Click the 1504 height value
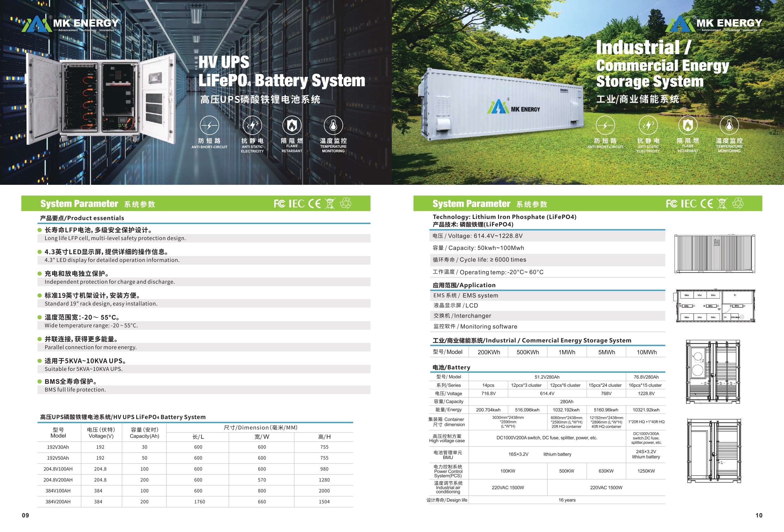This screenshot has height=532, width=784. tap(324, 502)
